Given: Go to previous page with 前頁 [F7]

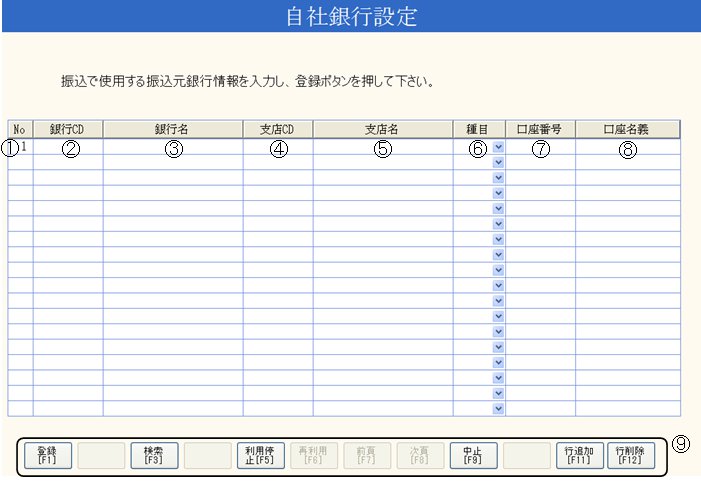Looking at the screenshot, I should [364, 455].
